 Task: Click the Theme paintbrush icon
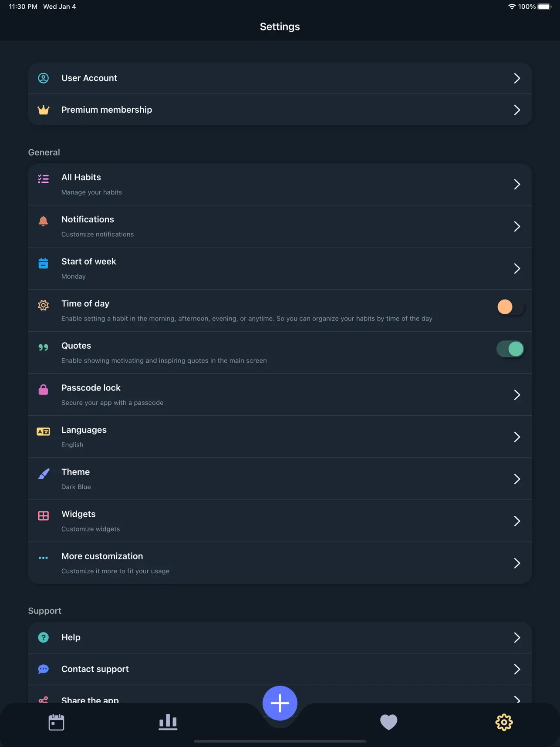tap(44, 474)
